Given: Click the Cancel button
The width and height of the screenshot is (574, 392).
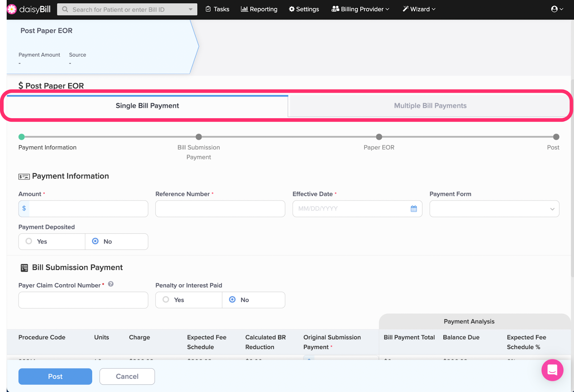Looking at the screenshot, I should tap(127, 377).
